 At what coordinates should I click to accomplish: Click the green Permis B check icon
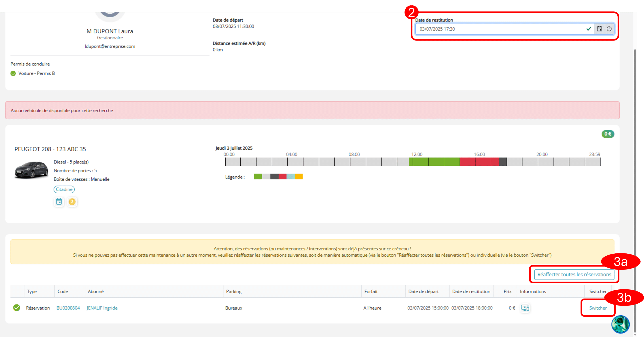click(13, 73)
